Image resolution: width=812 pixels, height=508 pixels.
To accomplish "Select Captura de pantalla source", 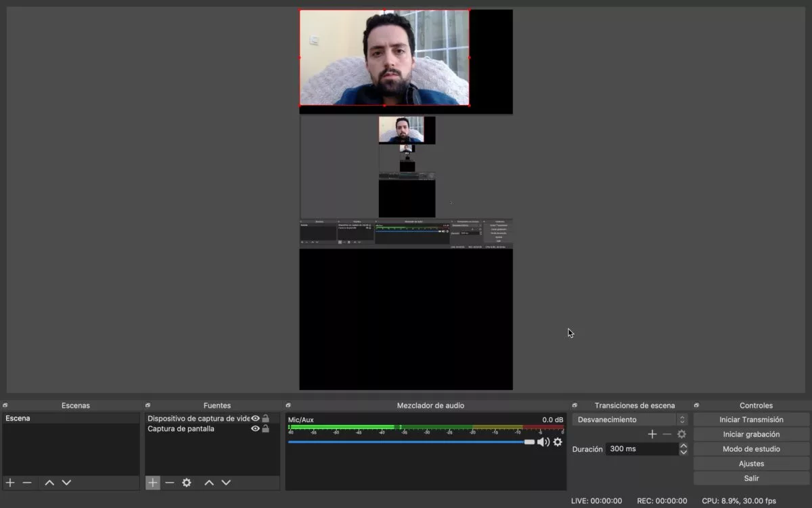I will coord(181,429).
